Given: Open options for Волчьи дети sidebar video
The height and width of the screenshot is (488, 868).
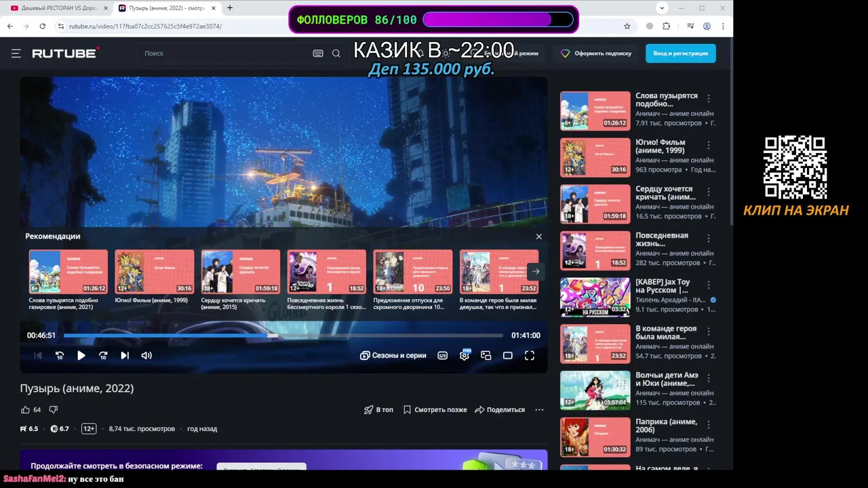Looking at the screenshot, I should [709, 378].
